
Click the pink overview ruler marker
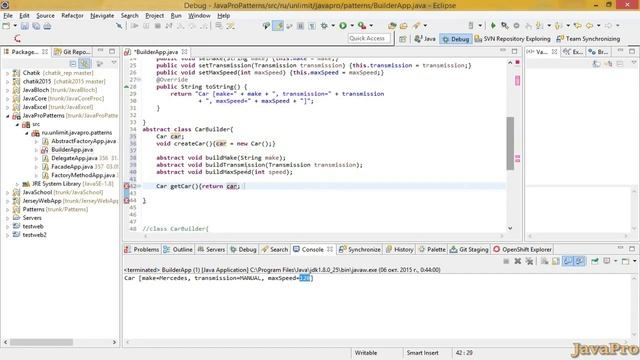518,80
